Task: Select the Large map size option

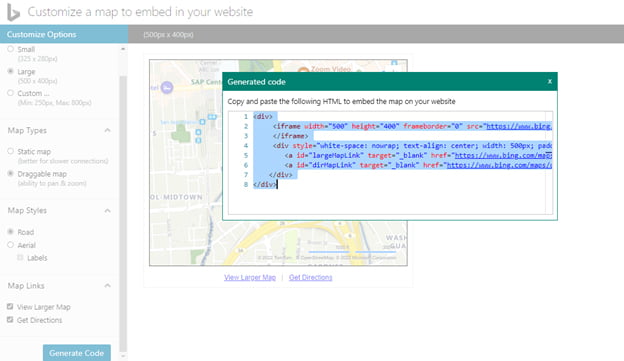Action: [10, 71]
